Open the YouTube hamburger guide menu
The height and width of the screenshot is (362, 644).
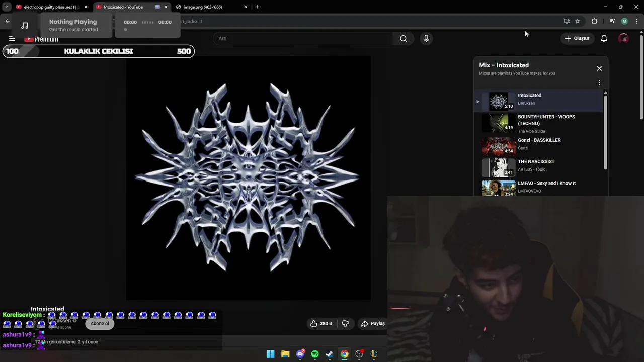12,39
